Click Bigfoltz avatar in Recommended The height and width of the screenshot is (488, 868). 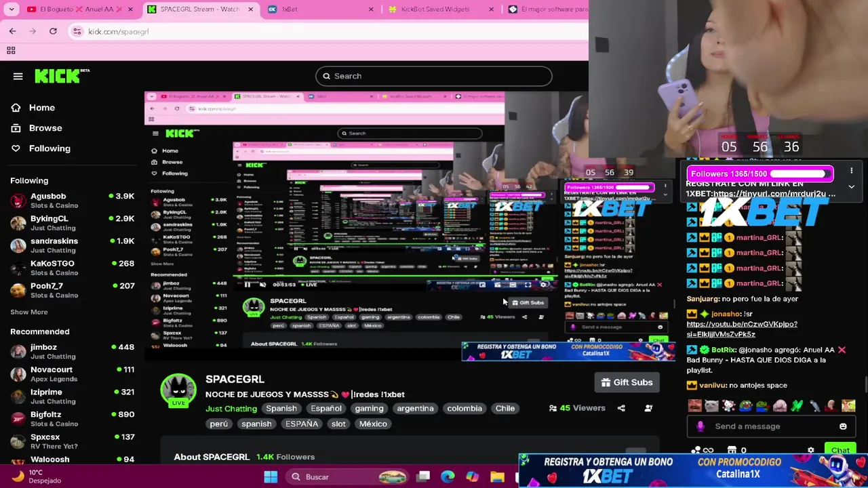pos(18,418)
